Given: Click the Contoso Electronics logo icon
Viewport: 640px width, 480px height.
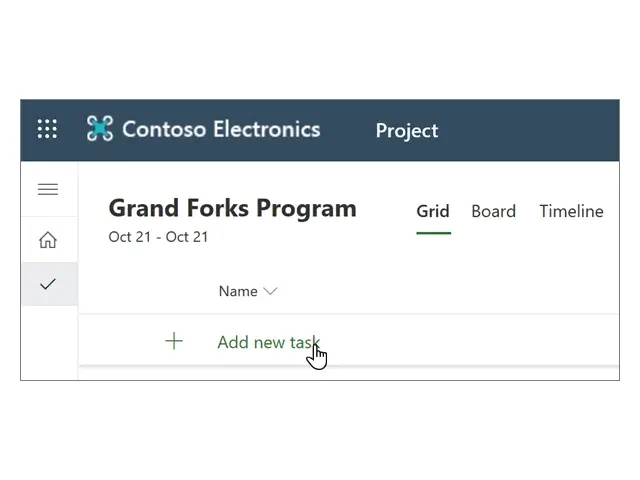Looking at the screenshot, I should click(100, 129).
